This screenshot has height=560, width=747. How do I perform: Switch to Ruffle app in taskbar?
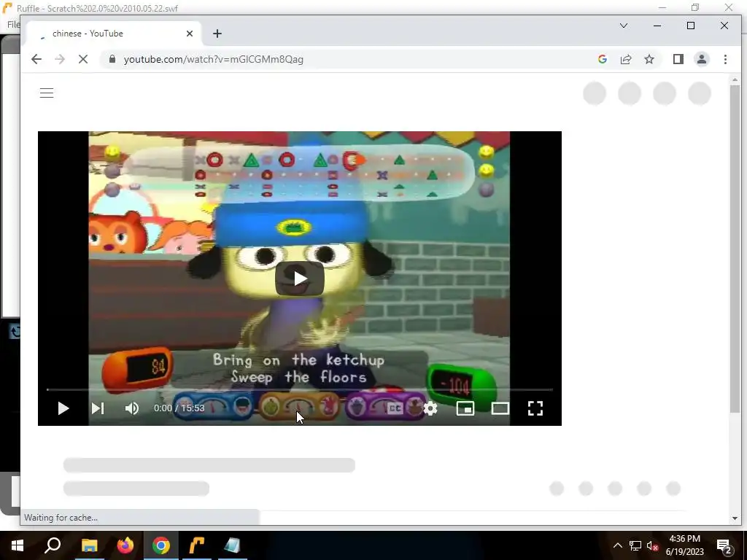coord(197,545)
